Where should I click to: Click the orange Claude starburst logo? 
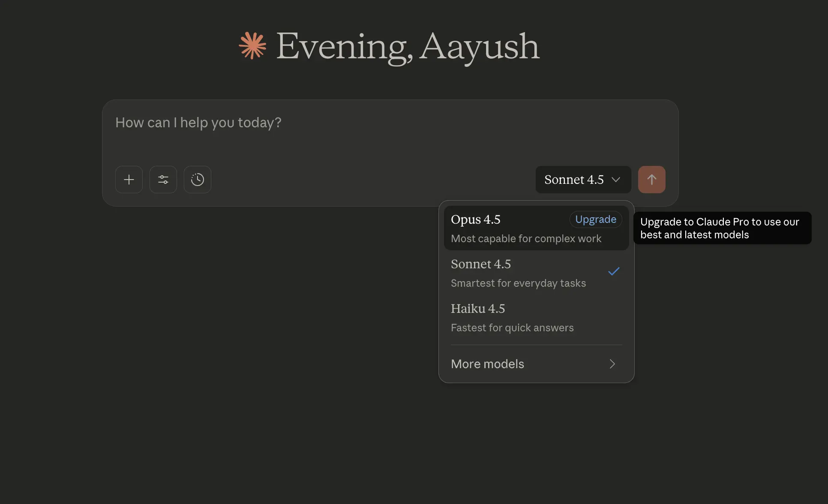coord(252,45)
